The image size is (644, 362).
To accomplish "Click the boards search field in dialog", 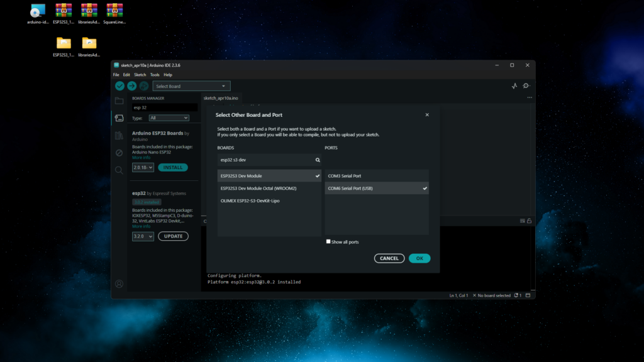I will coord(265,160).
